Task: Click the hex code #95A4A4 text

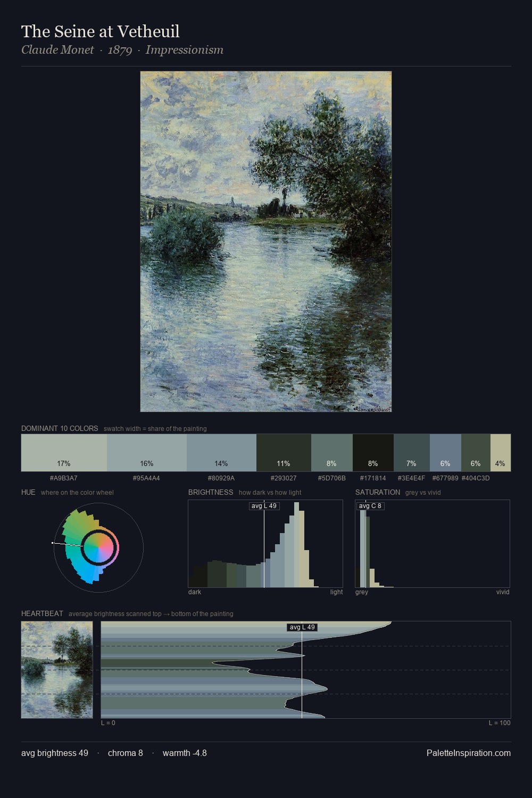Action: 146,478
